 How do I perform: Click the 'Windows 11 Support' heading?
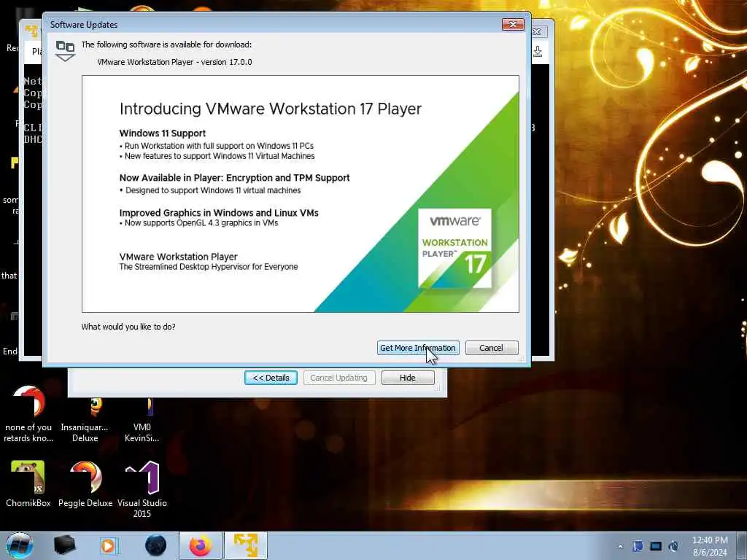click(x=163, y=133)
